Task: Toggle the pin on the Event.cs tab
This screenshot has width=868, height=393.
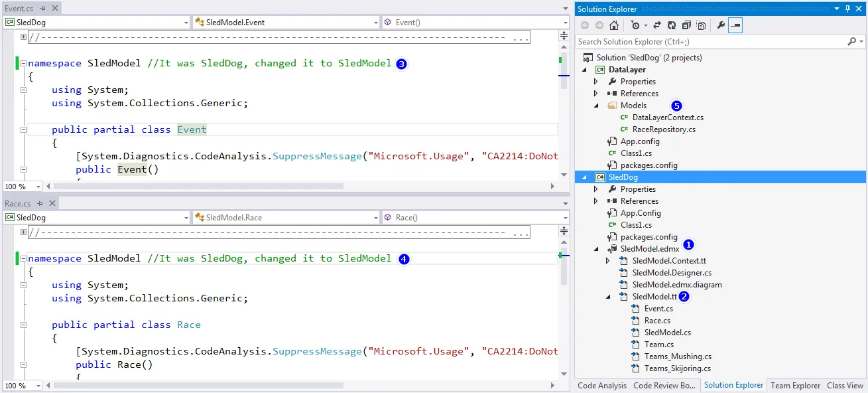Action: click(41, 9)
